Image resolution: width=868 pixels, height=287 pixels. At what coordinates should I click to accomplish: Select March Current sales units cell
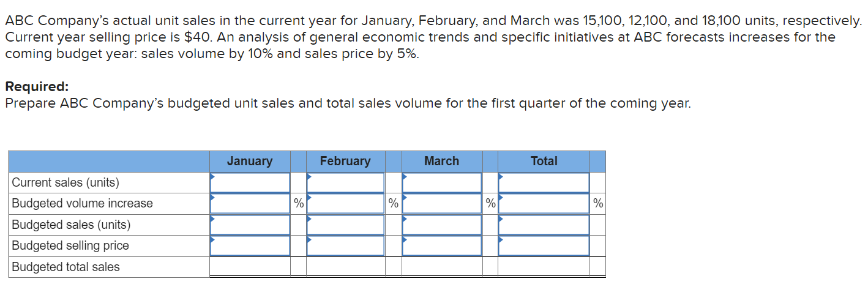(x=442, y=182)
